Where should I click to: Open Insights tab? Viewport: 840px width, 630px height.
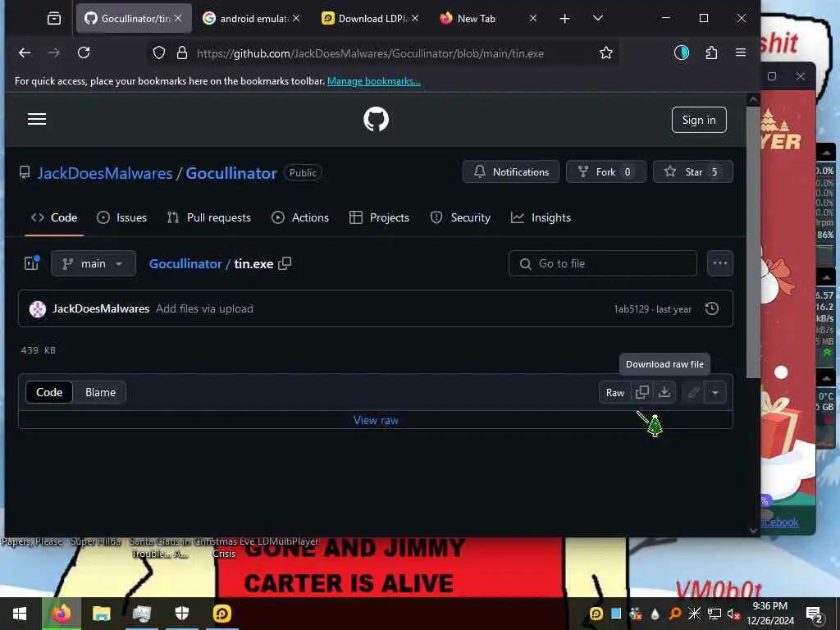[541, 217]
